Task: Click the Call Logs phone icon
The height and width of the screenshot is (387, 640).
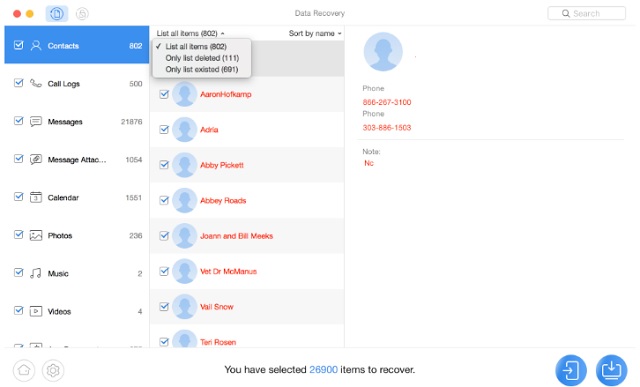Action: point(36,83)
